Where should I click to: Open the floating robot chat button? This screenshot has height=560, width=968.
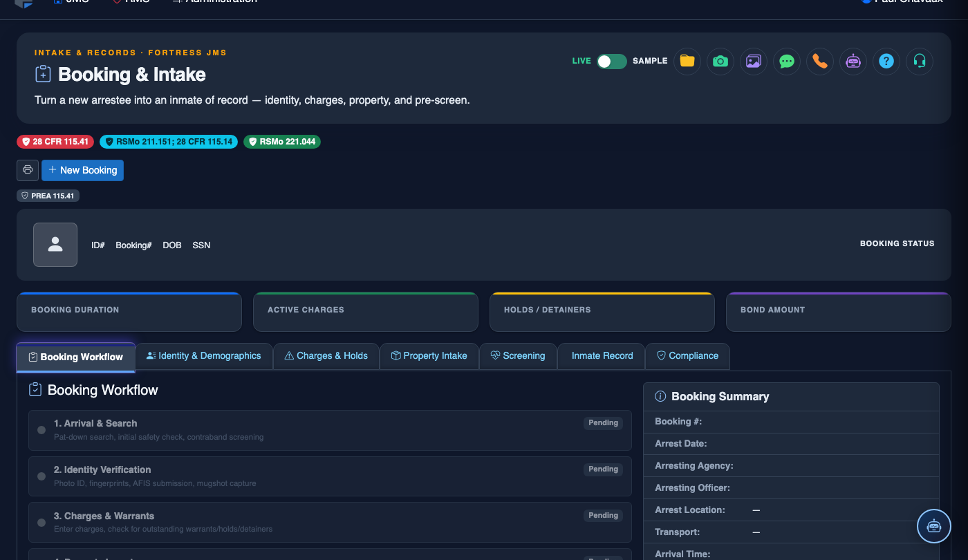point(934,526)
